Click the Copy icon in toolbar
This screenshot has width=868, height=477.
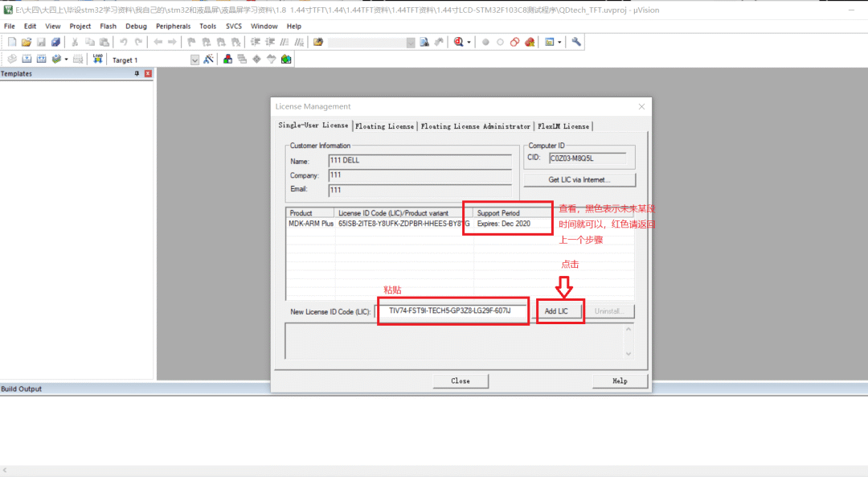coord(90,42)
